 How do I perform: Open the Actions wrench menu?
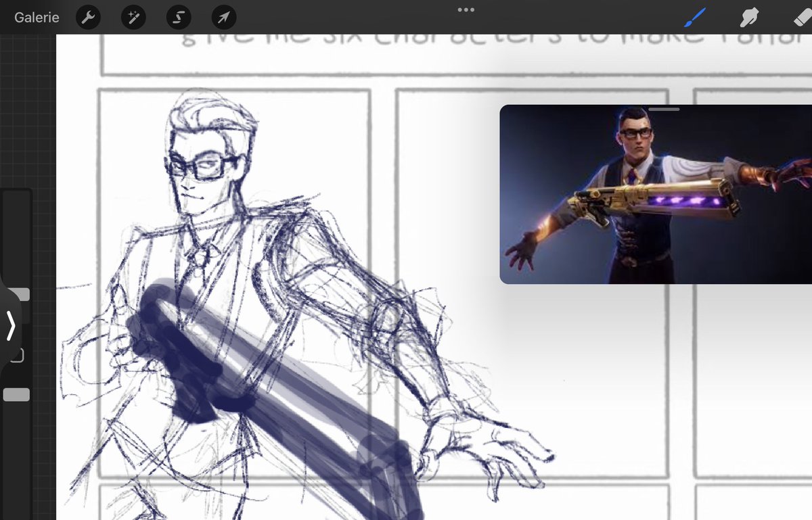pos(88,18)
